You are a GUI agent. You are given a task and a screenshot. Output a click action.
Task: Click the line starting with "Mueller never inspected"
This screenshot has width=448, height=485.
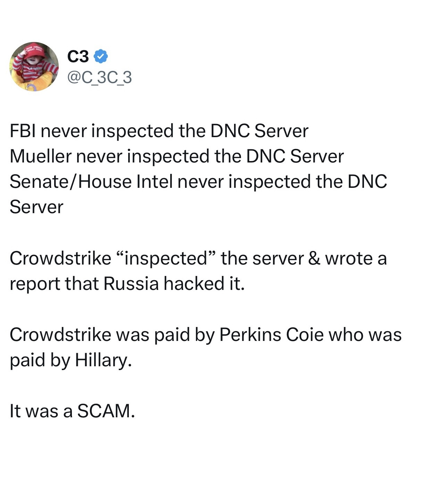[176, 156]
